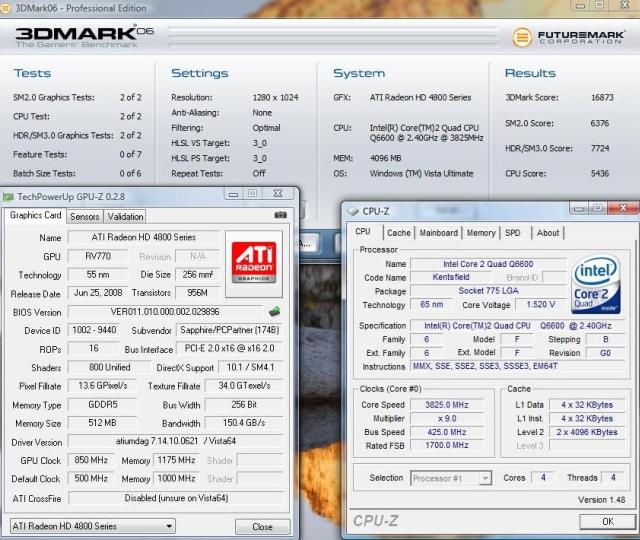Click the Memory 1175 MHz value
This screenshot has width=640, height=540.
[x=176, y=460]
